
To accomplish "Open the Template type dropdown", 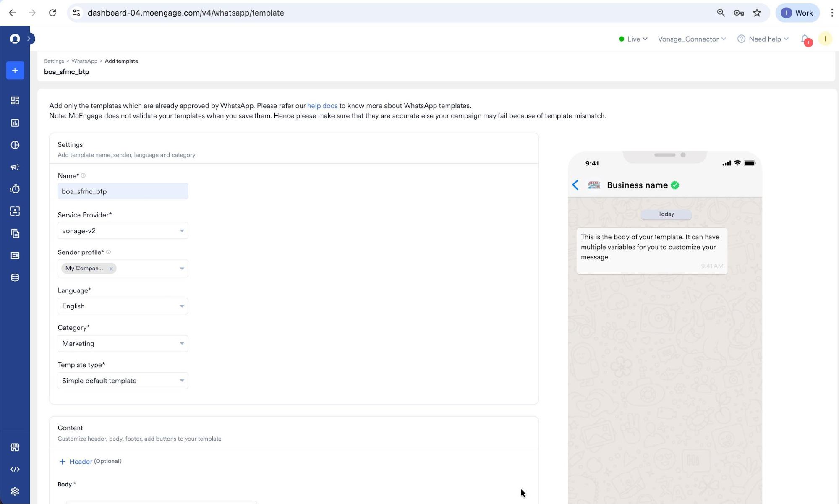I will point(123,381).
